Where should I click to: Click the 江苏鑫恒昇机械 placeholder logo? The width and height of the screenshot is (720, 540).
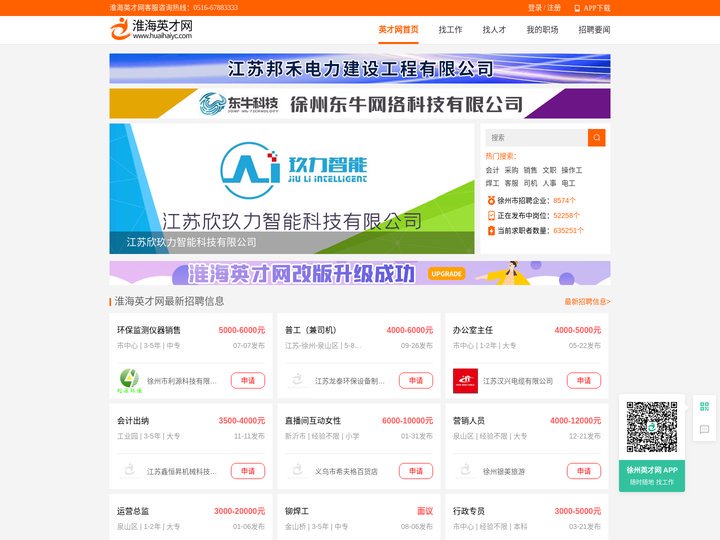[x=129, y=471]
